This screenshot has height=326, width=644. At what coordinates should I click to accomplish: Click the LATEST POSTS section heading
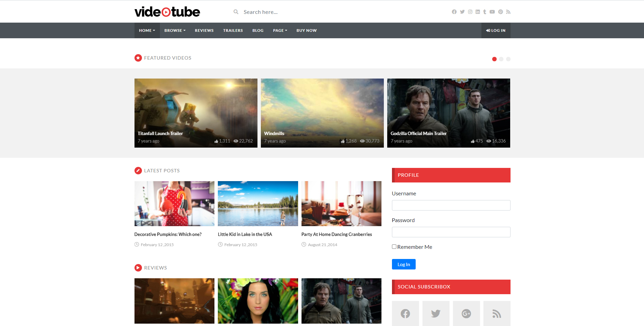(162, 171)
